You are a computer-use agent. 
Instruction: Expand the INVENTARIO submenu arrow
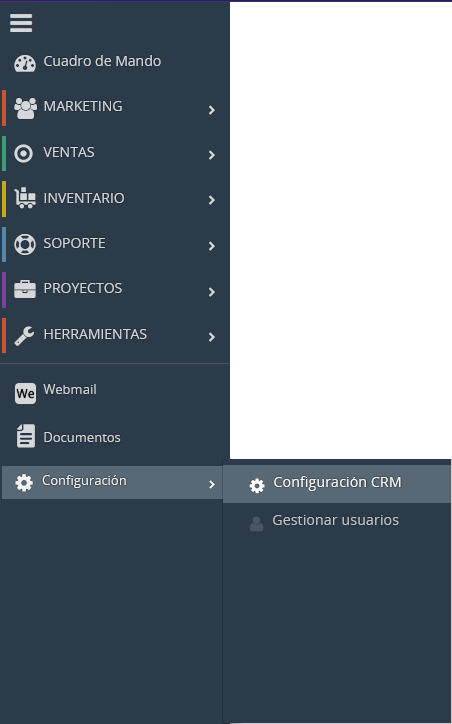tap(212, 200)
